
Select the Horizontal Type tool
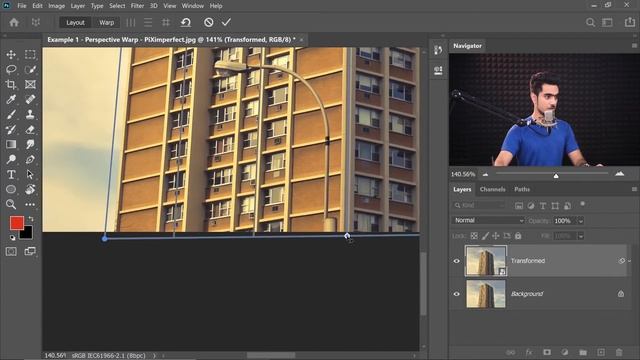[11, 174]
